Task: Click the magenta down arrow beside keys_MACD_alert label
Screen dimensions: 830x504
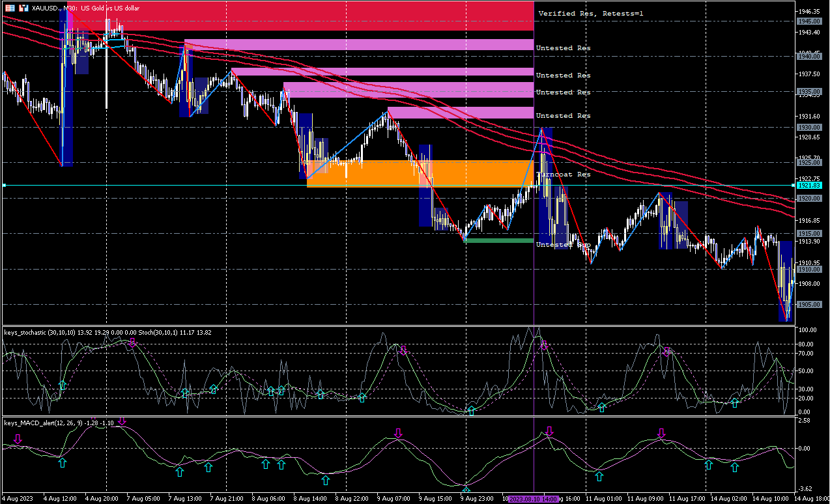Action: click(122, 423)
